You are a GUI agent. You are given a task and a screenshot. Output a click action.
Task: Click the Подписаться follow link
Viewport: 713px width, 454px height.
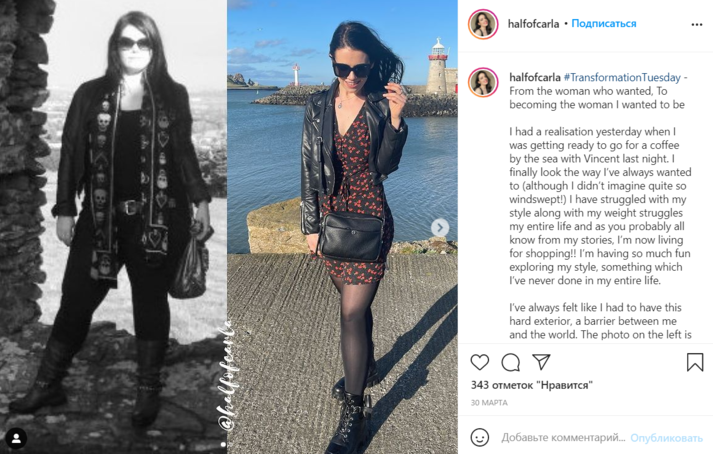[x=603, y=24]
